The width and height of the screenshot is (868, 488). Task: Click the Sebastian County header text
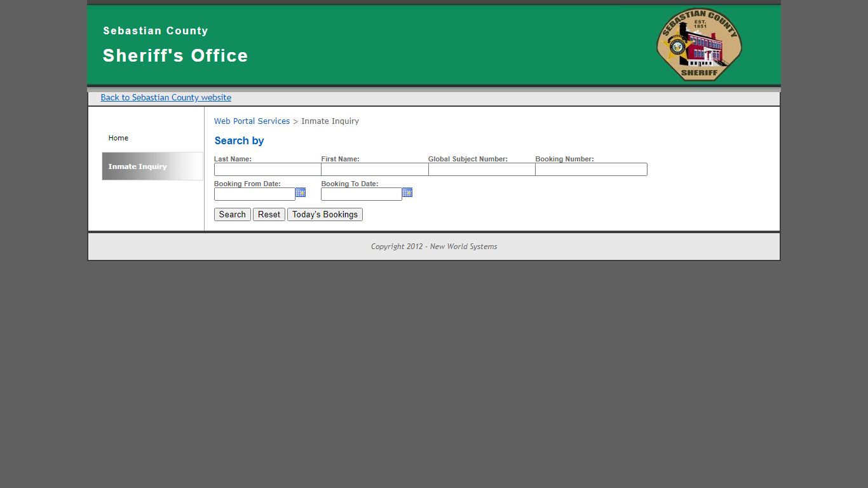tap(156, 30)
